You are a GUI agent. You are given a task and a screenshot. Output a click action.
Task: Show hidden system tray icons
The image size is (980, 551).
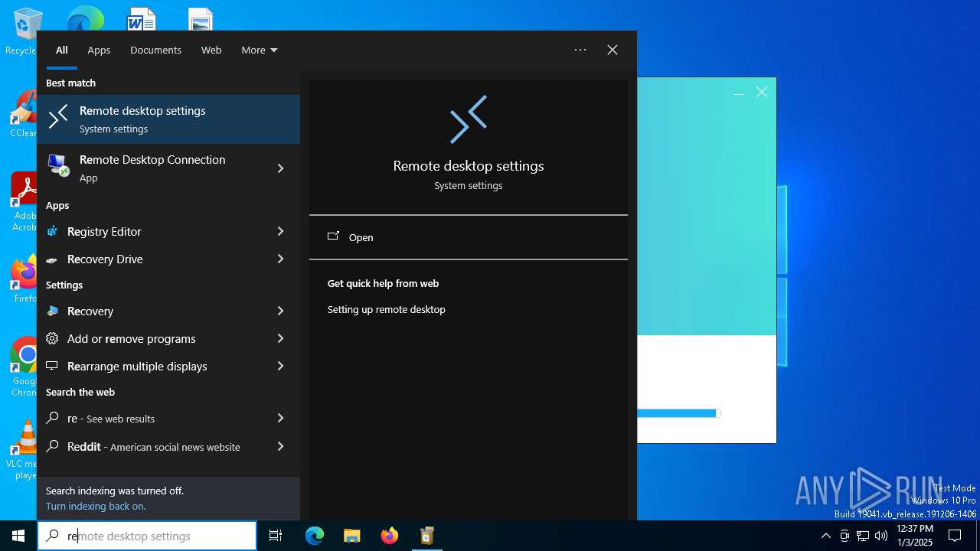pos(825,536)
